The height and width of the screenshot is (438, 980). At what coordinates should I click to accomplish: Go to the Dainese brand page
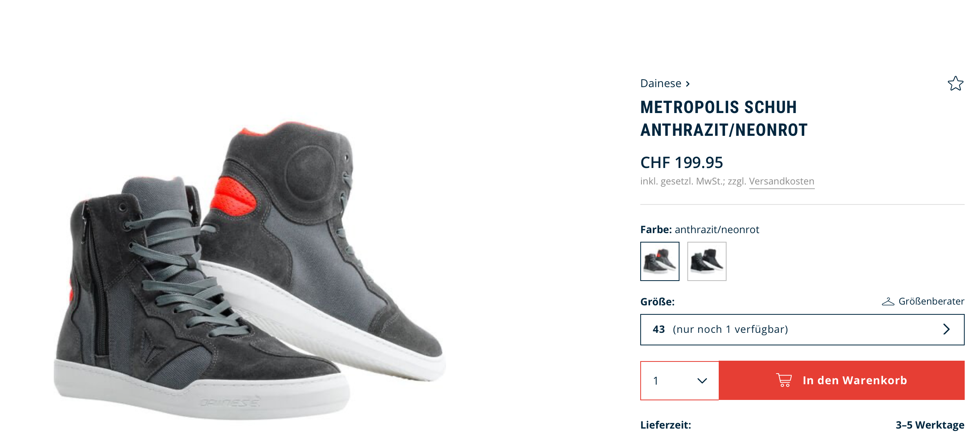click(x=661, y=84)
